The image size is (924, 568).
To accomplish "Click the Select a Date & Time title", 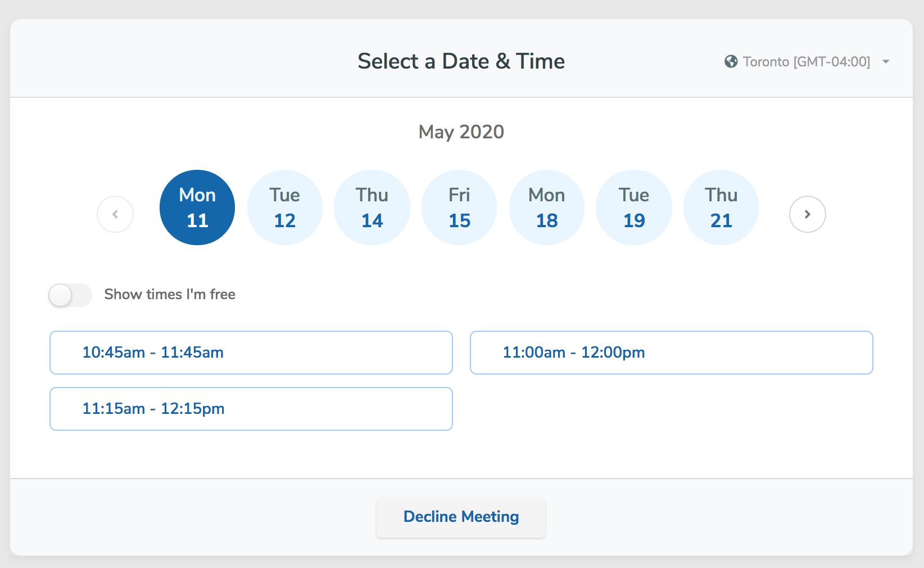I will point(461,61).
